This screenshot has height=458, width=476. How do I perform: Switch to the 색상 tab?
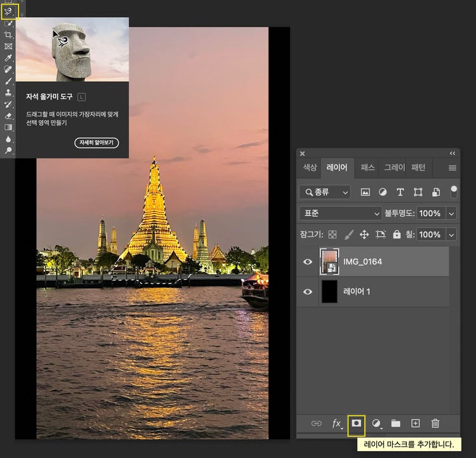pos(309,167)
